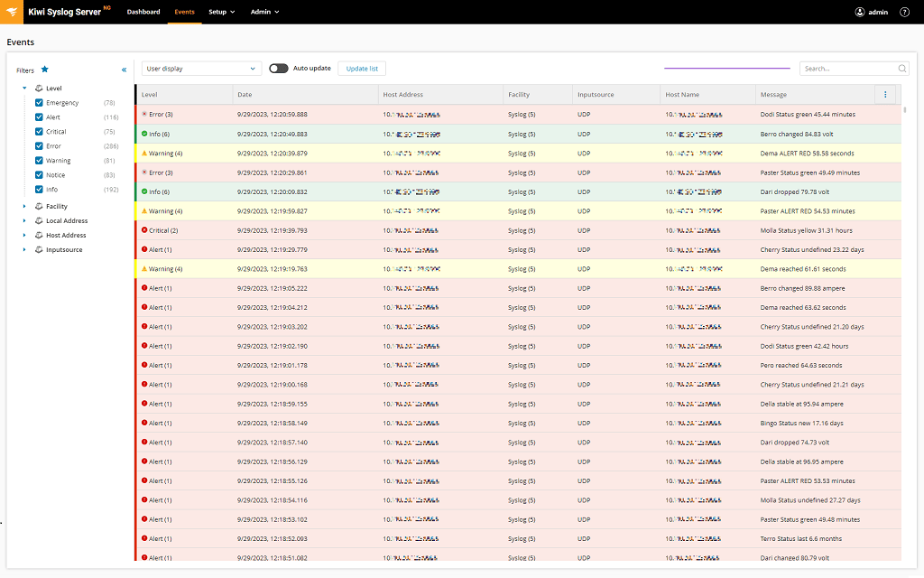
Task: Expand the Facility filter group
Action: (24, 206)
